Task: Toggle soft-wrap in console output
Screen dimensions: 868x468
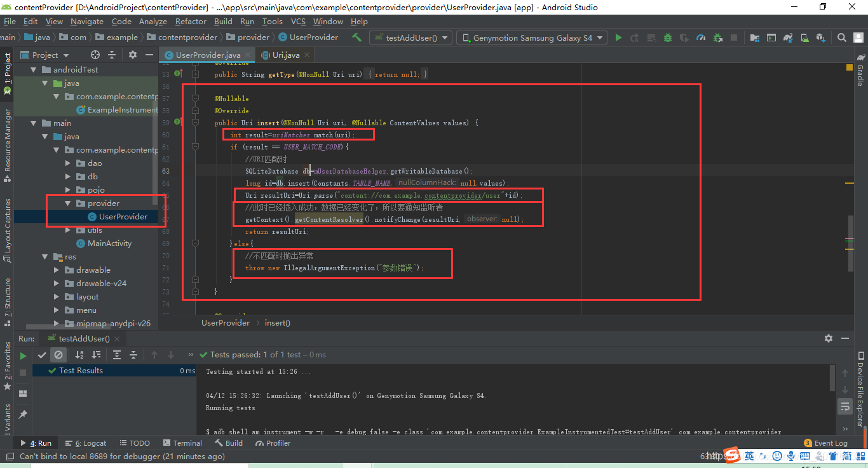Action: tap(845, 406)
